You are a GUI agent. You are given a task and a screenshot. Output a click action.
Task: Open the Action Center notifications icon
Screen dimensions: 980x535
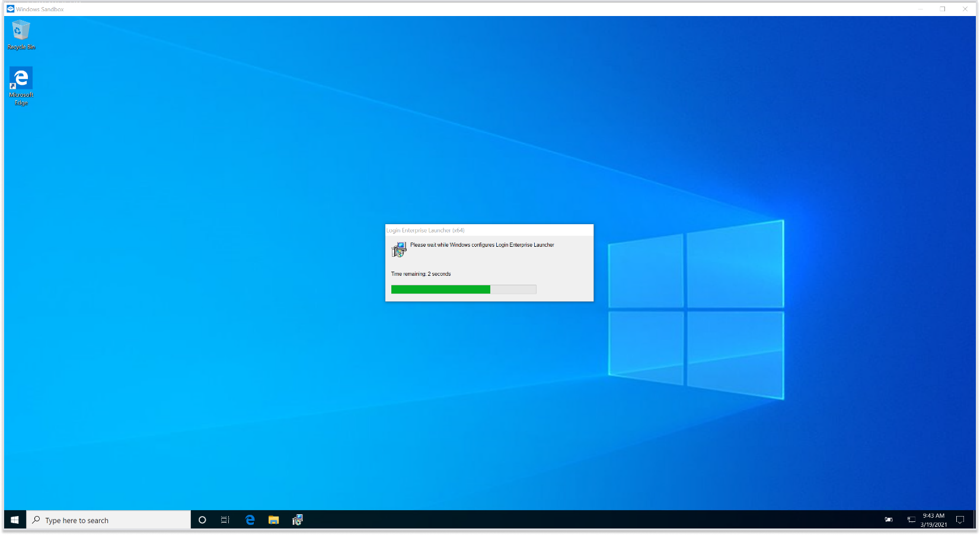(960, 520)
